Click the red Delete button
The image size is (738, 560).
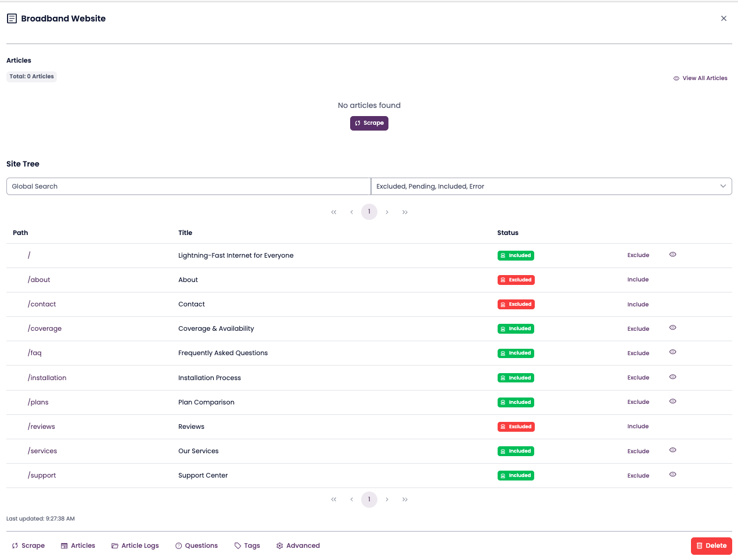[711, 545]
